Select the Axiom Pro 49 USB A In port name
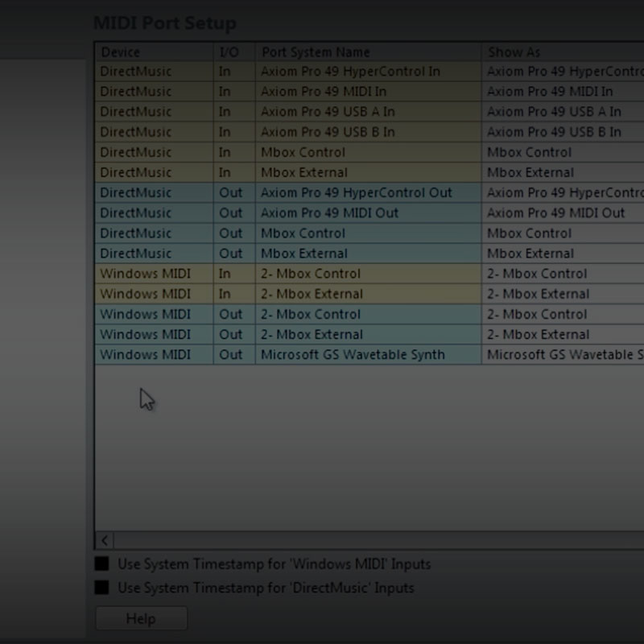 click(x=369, y=112)
